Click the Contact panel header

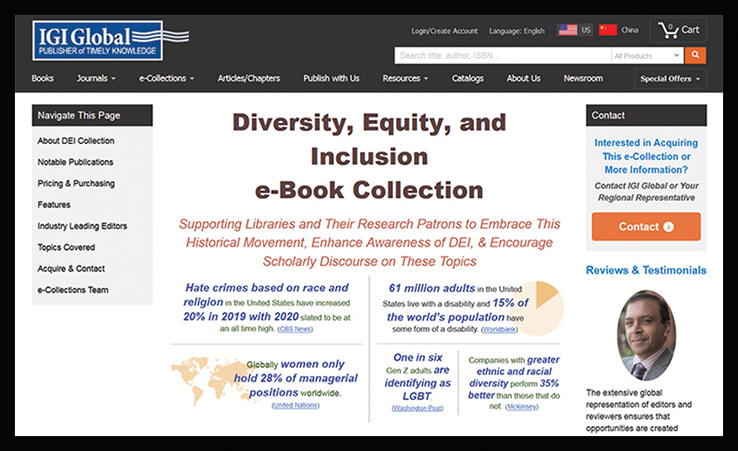tap(646, 115)
